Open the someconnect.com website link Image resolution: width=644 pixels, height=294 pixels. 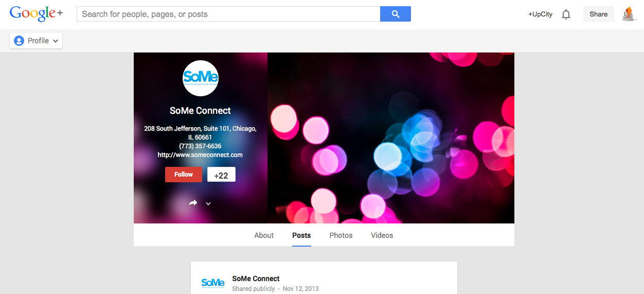click(200, 154)
